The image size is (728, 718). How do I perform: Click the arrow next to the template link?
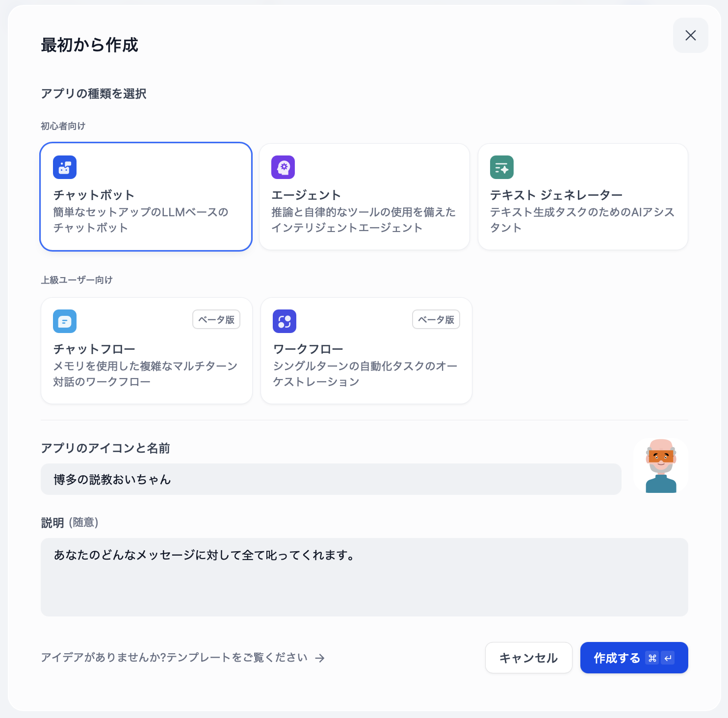coord(320,658)
